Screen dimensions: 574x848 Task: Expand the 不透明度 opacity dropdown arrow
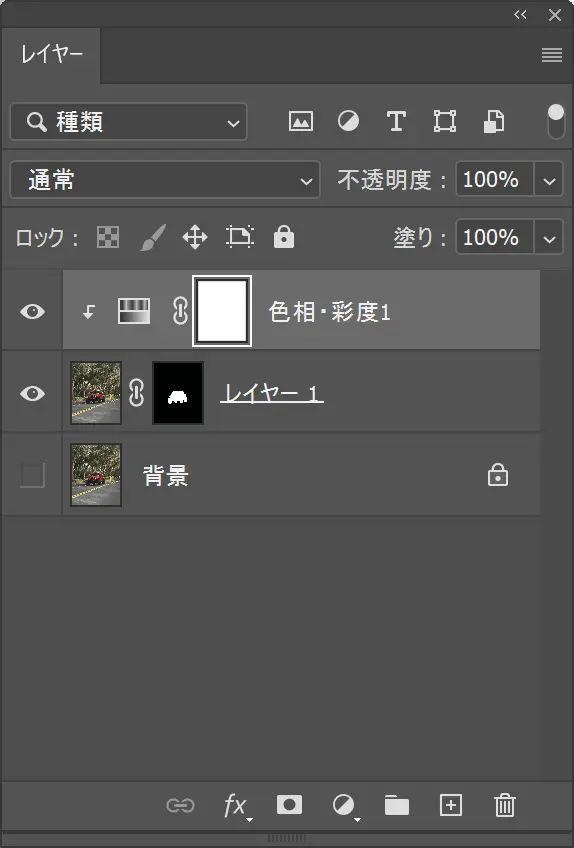coord(549,180)
